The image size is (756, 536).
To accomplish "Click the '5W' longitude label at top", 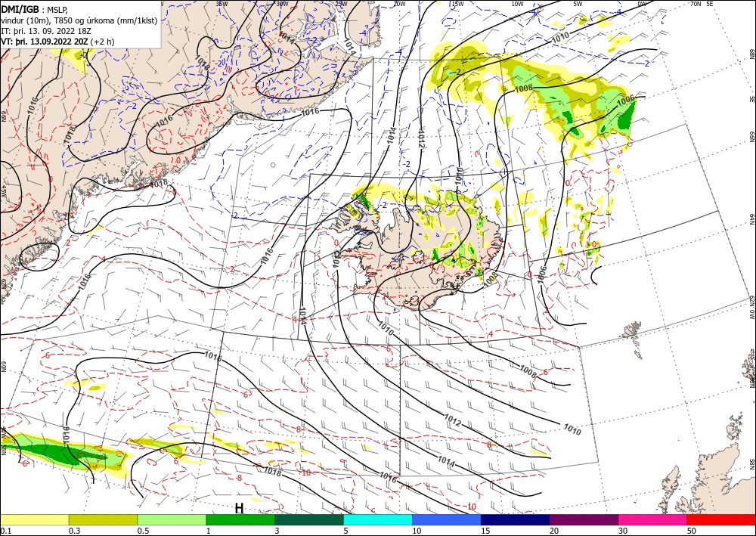I will click(x=578, y=3).
